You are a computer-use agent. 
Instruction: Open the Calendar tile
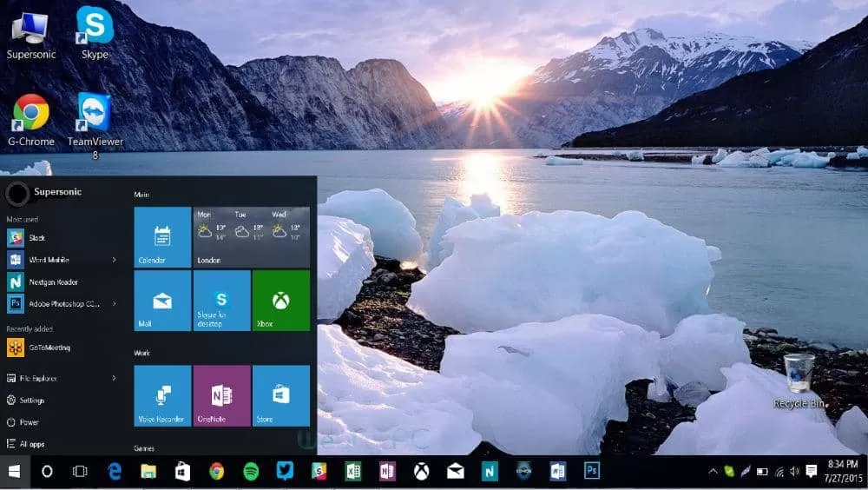tap(163, 237)
